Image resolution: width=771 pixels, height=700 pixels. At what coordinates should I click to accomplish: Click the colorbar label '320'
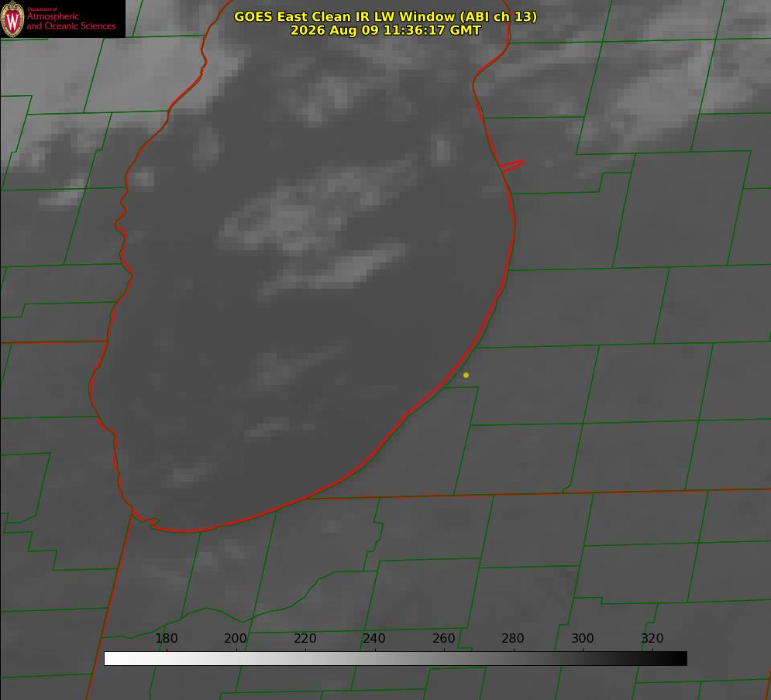coord(652,638)
